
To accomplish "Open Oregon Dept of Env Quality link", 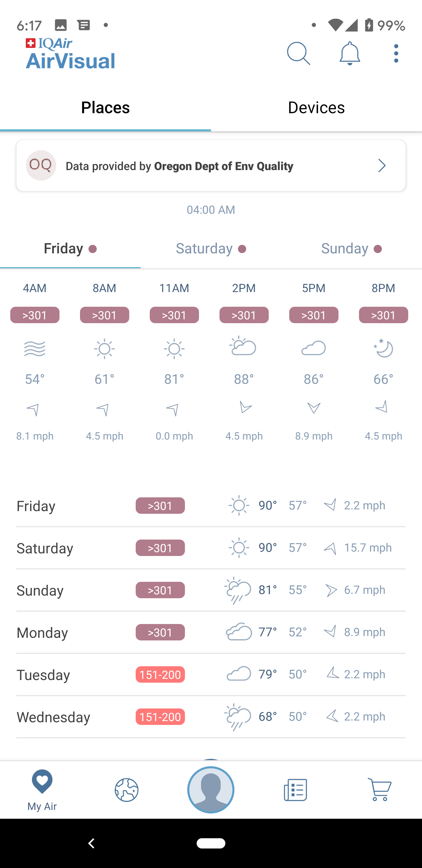I will pyautogui.click(x=224, y=166).
